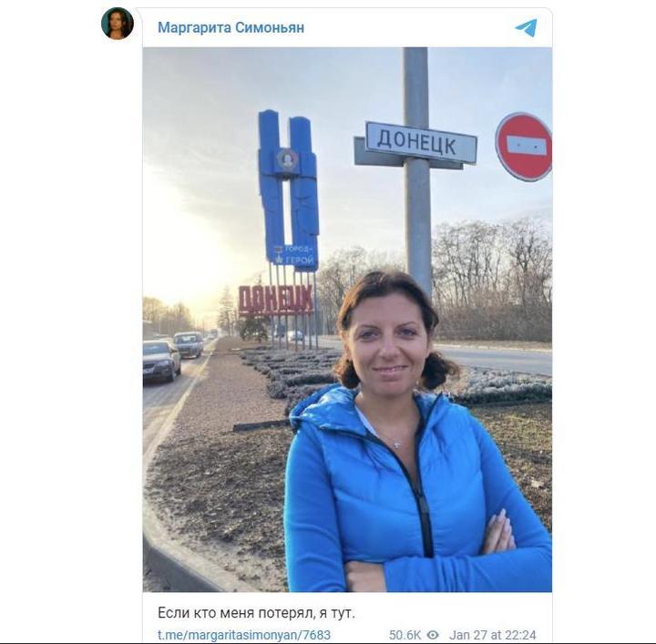Click the cross pendant necklace in photo

tap(397, 445)
